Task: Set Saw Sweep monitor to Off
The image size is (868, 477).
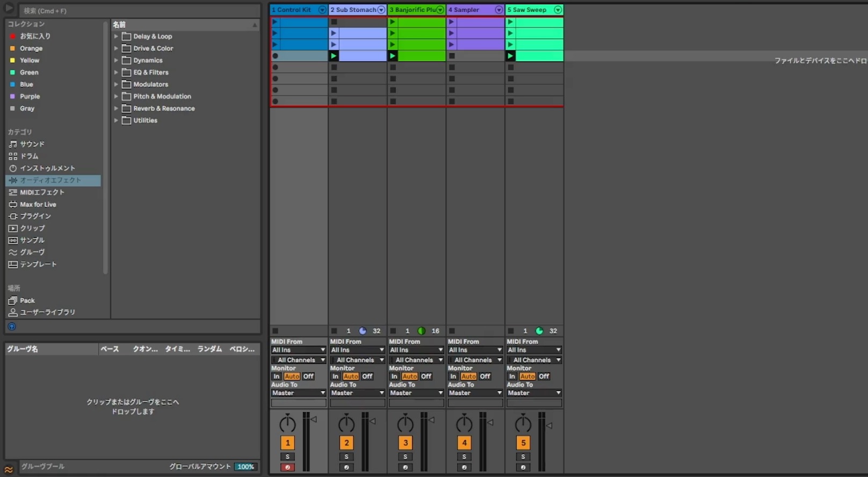Action: click(544, 377)
